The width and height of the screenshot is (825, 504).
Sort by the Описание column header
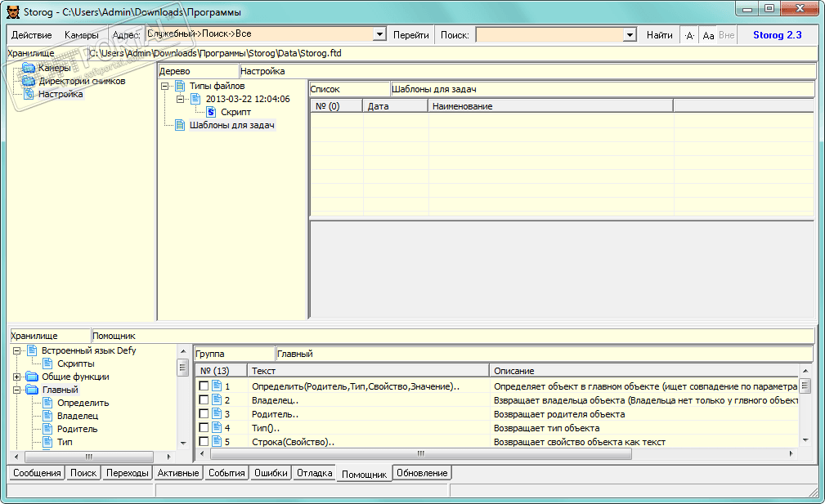point(644,371)
